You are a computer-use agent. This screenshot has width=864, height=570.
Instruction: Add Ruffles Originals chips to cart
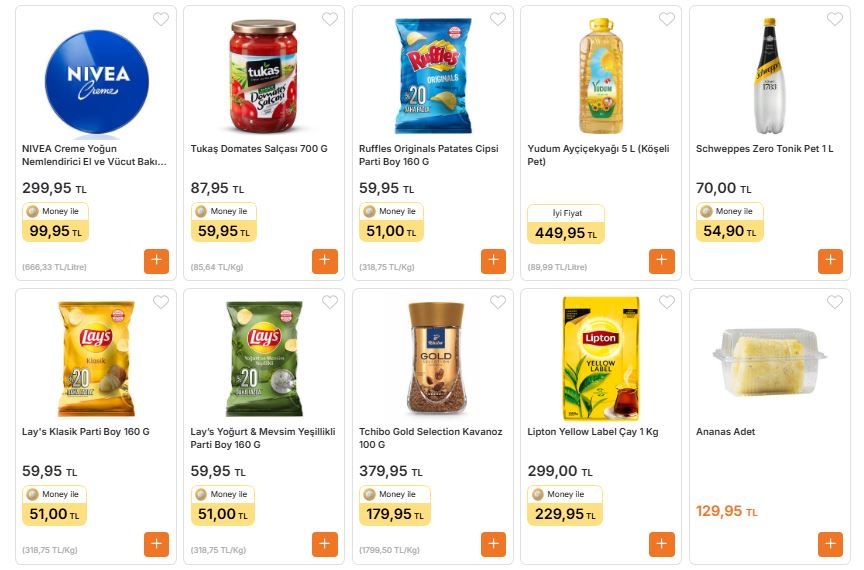tap(493, 261)
